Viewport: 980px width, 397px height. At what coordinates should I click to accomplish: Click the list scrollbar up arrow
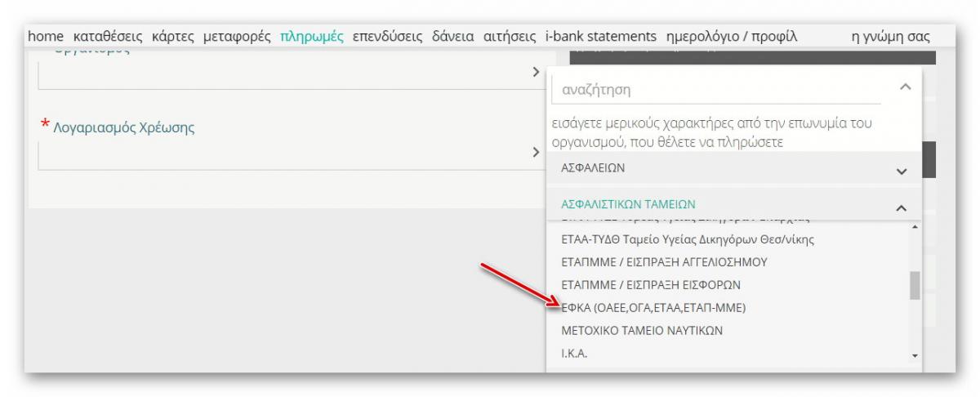[x=915, y=226]
